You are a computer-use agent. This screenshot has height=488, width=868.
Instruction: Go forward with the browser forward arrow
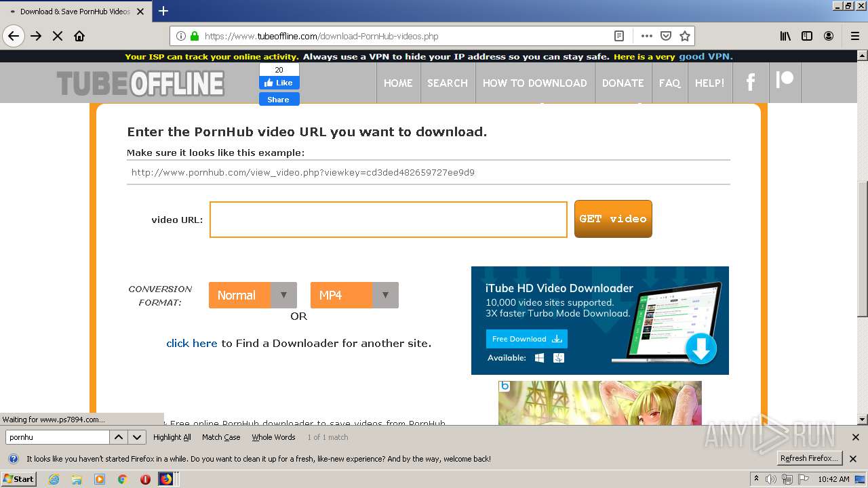[36, 36]
